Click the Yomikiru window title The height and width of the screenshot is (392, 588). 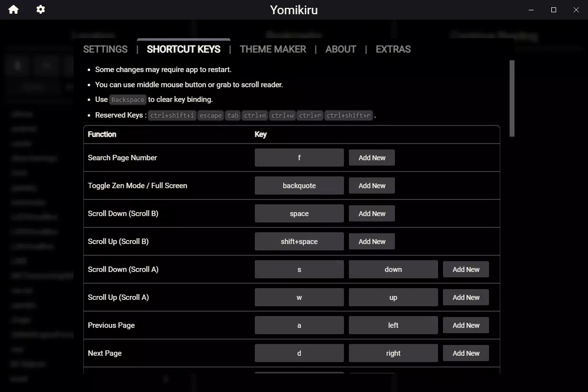pos(294,10)
